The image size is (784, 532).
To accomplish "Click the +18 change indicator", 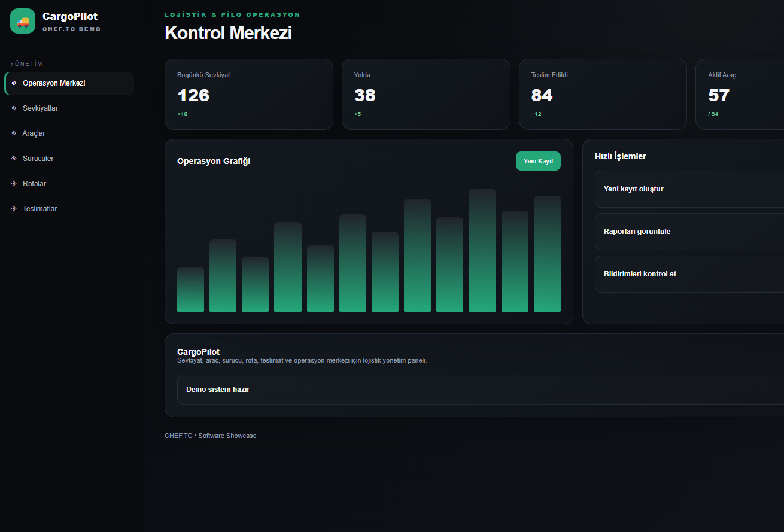I will (182, 114).
